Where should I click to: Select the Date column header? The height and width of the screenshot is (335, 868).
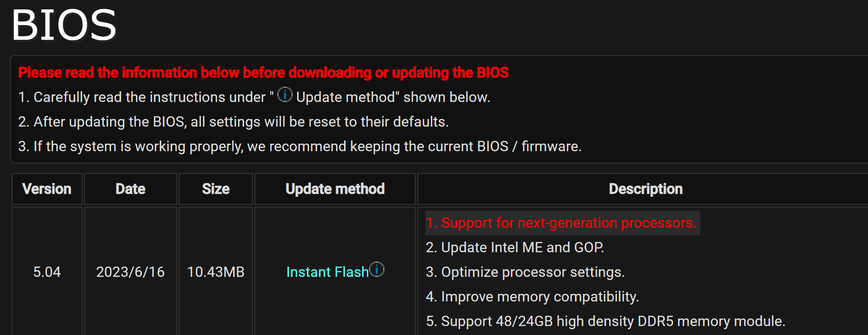click(130, 189)
